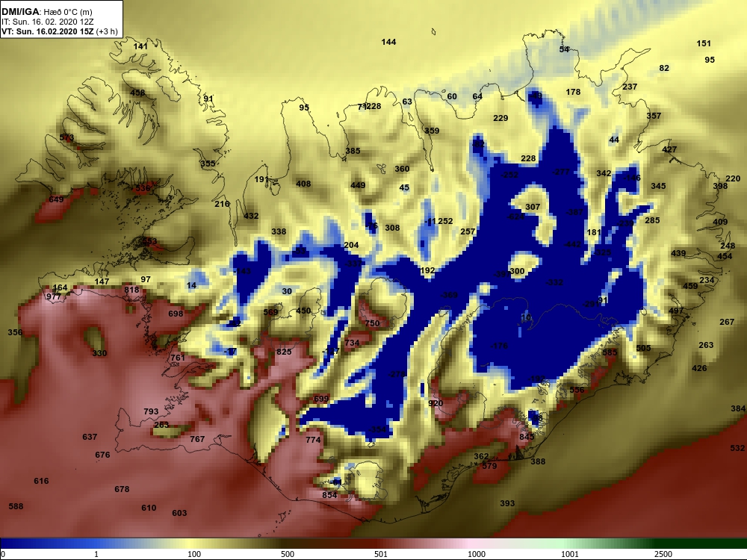Viewport: 747px width, 560px height.
Task: Select the map value '426'
Action: [699, 368]
